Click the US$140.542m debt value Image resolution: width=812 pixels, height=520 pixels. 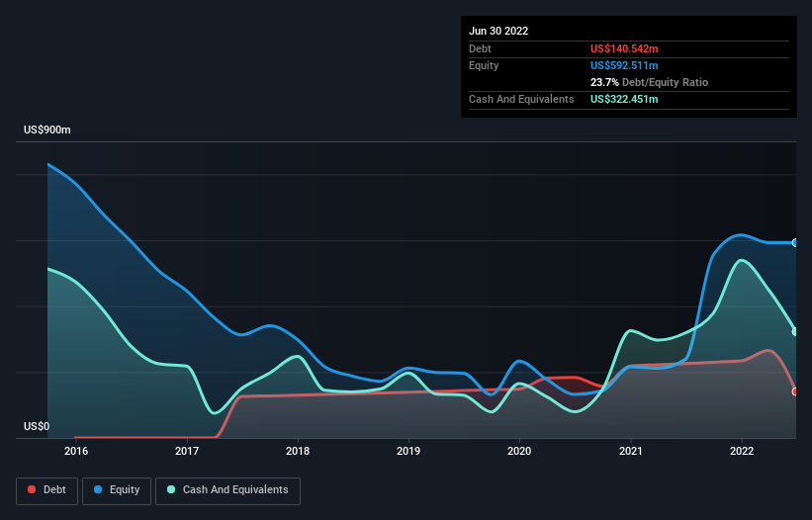(x=624, y=48)
